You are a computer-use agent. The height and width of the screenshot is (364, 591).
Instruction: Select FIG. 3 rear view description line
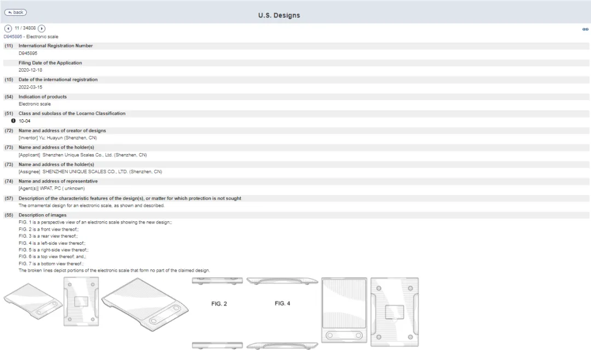click(48, 237)
